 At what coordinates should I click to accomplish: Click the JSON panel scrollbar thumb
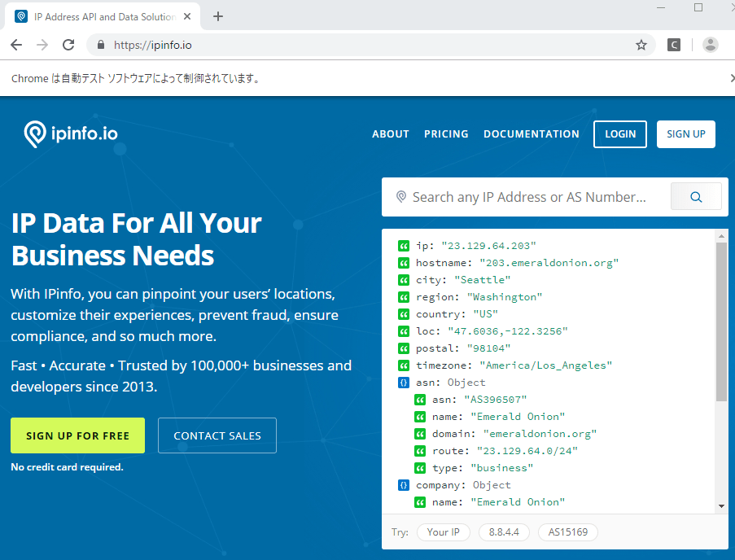pos(721,322)
